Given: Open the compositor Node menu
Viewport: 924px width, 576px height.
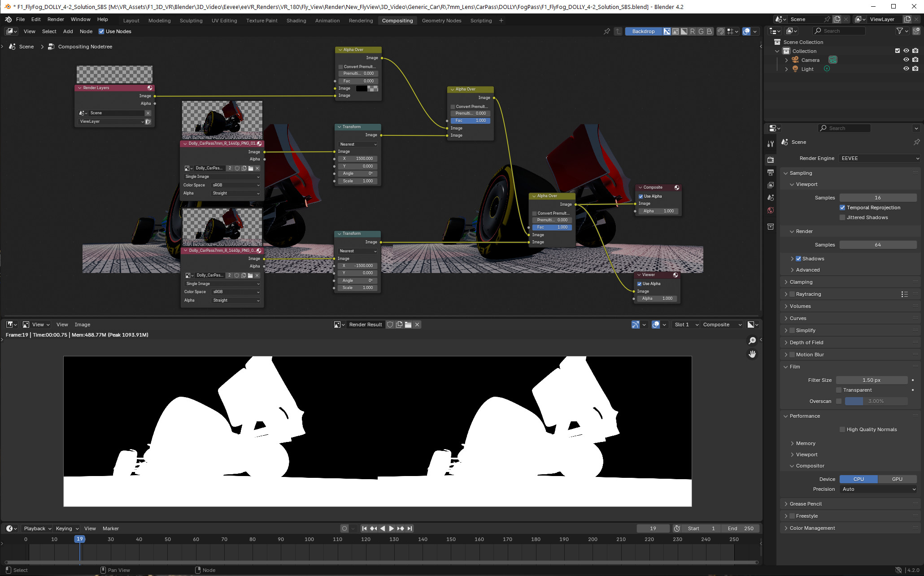Looking at the screenshot, I should coord(86,31).
